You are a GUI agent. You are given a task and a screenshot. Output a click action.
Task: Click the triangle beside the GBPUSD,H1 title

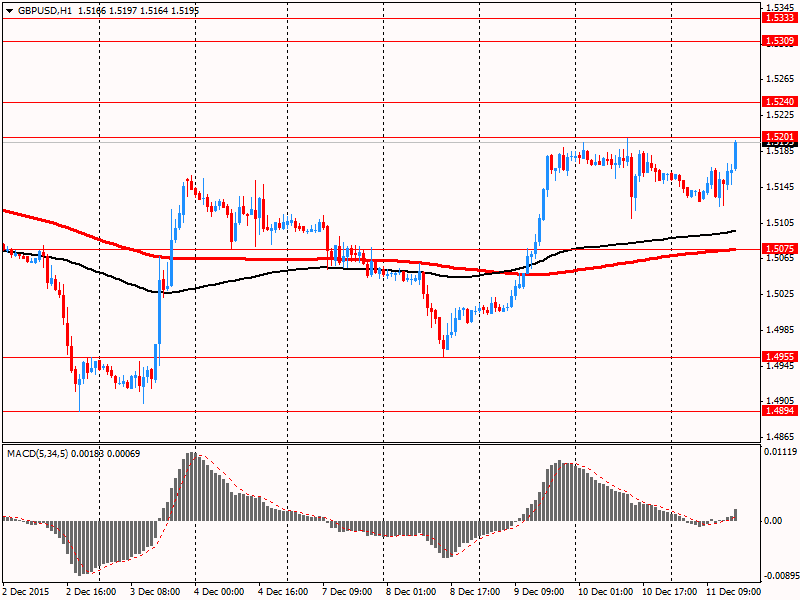tap(10, 10)
